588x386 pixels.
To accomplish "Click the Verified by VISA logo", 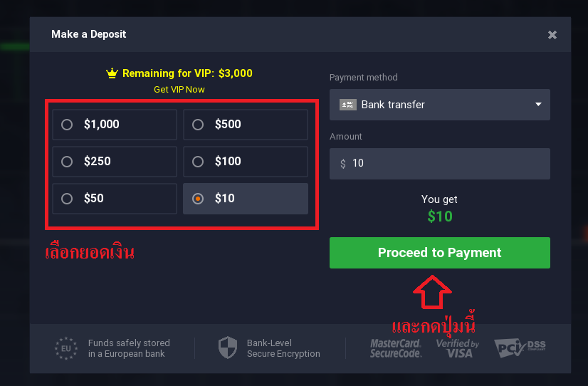I will pos(458,348).
